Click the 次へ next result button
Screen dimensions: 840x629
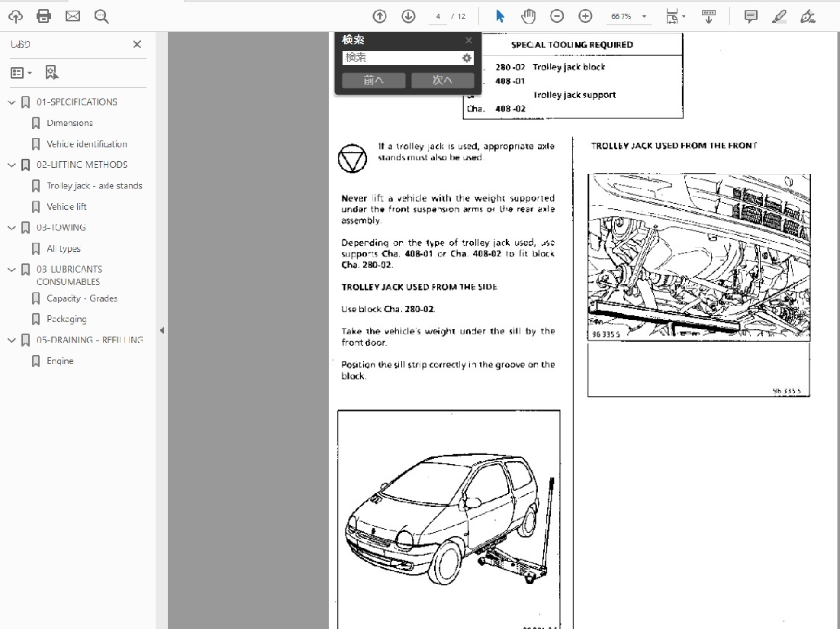click(443, 80)
